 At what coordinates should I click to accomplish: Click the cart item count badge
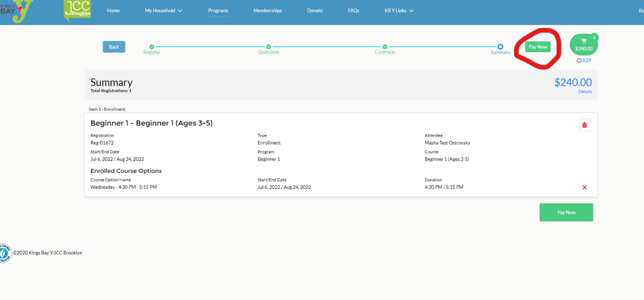(x=594, y=38)
